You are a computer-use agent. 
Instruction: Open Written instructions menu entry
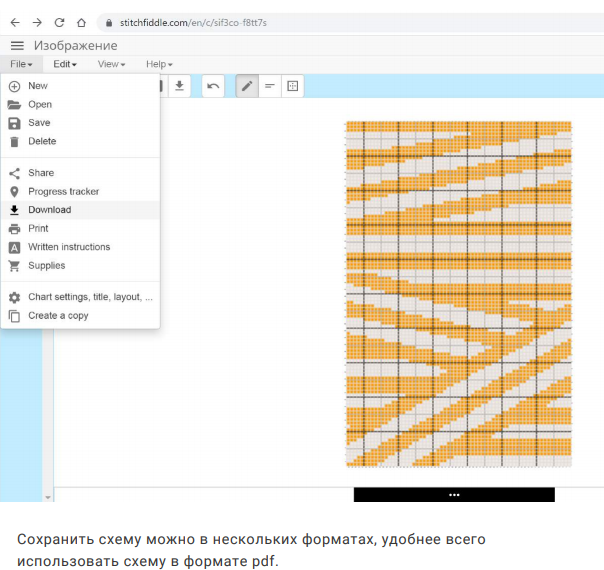point(80,247)
